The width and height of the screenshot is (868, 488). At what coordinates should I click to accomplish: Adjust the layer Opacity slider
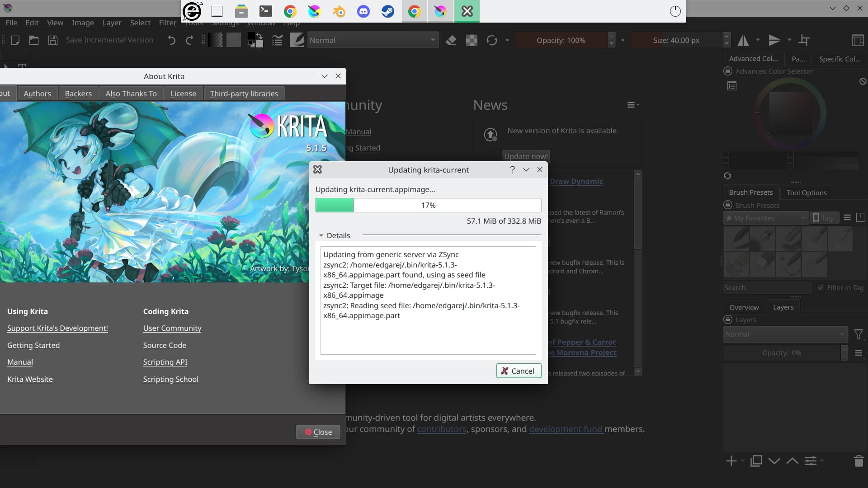click(782, 353)
